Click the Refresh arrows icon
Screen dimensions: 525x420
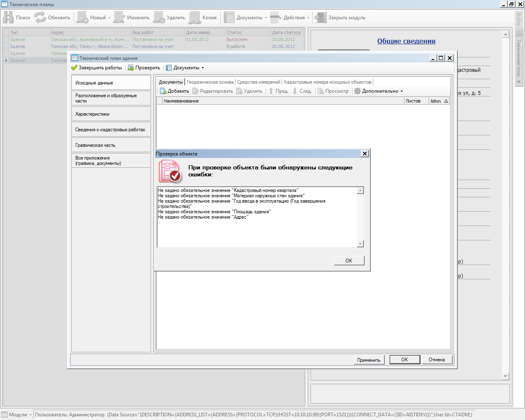[x=40, y=17]
